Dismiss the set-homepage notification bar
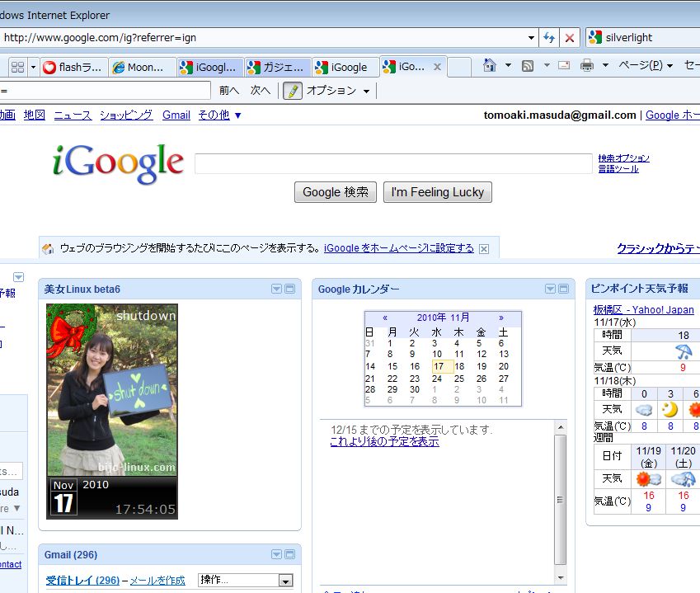 click(x=484, y=248)
